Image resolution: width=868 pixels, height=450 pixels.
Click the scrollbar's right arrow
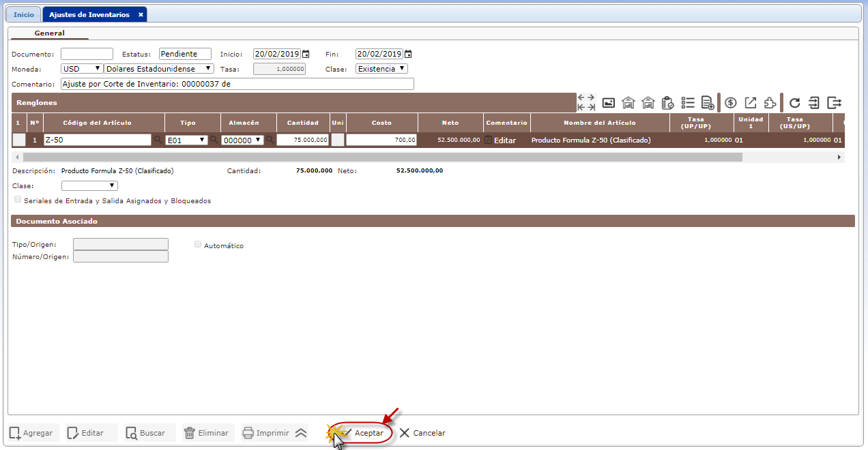coord(839,157)
